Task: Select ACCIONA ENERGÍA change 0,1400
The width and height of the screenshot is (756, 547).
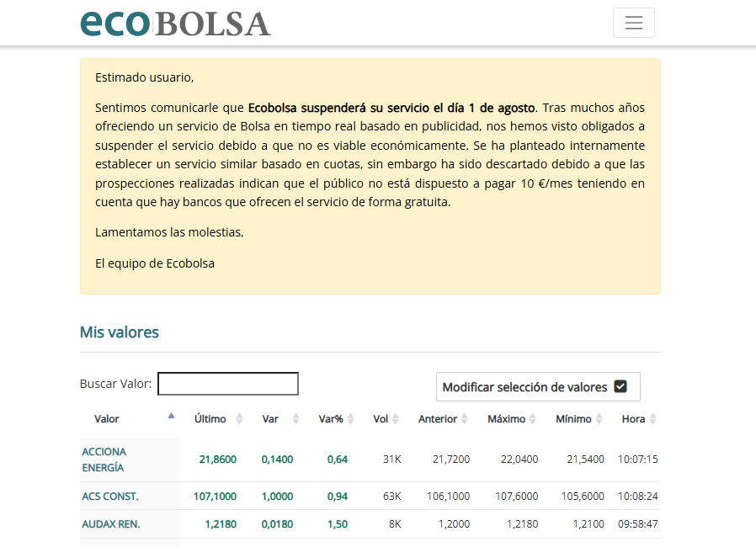Action: click(x=277, y=459)
